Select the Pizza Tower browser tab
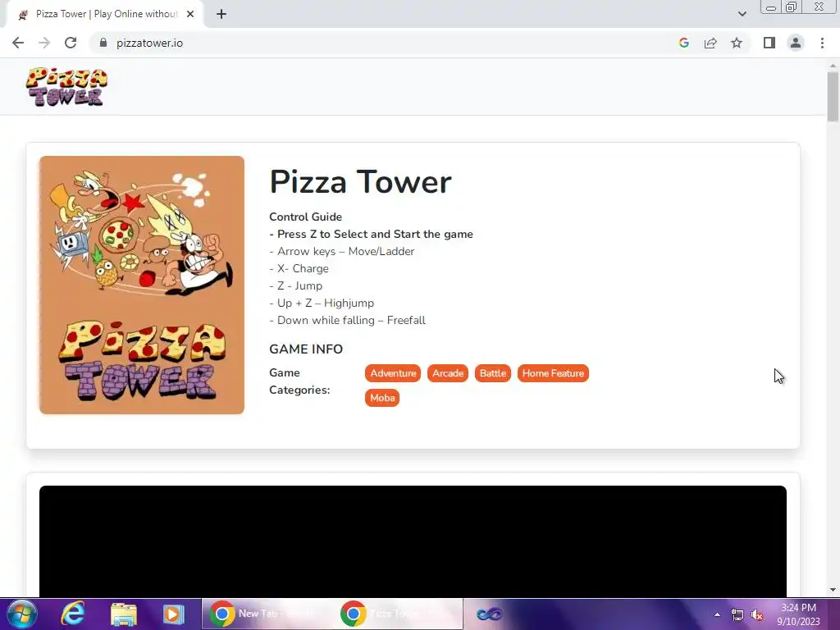840x630 pixels. click(x=104, y=14)
